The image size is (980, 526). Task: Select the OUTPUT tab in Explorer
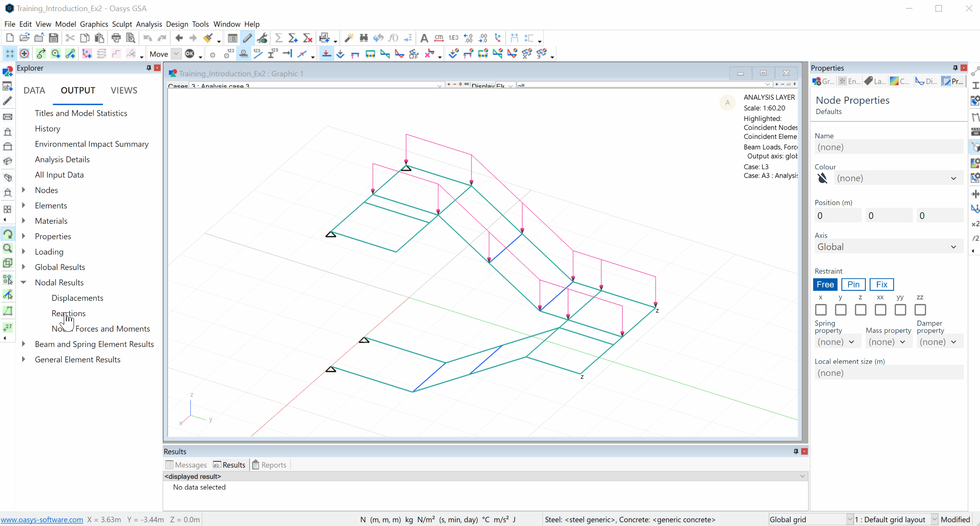point(78,90)
